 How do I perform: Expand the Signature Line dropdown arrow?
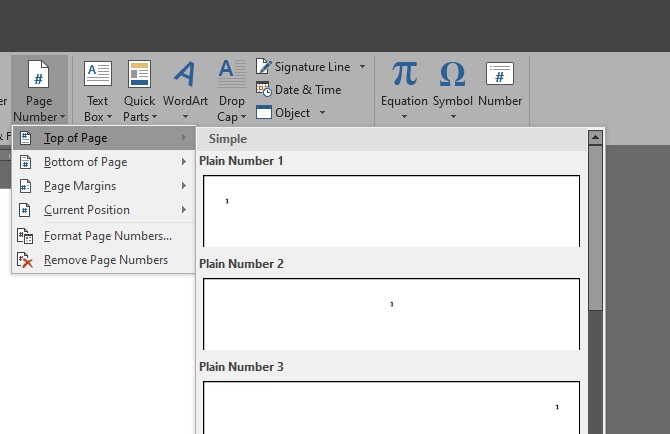[x=362, y=67]
